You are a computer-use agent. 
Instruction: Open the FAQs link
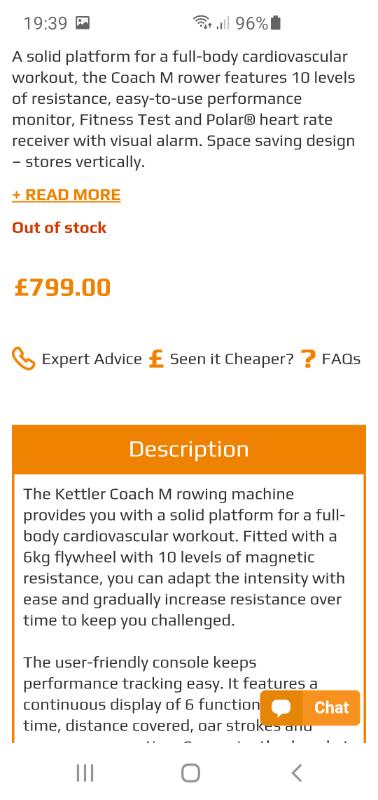(x=341, y=359)
